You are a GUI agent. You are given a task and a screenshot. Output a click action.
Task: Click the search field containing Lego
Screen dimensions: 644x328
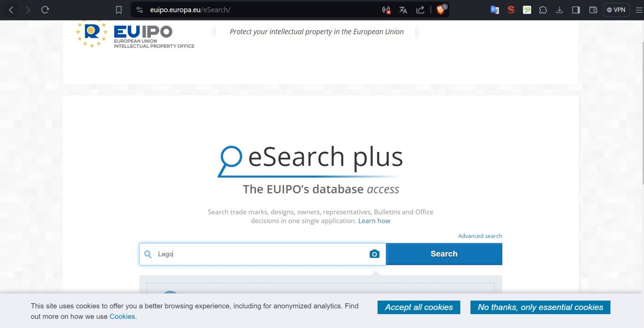tap(262, 254)
